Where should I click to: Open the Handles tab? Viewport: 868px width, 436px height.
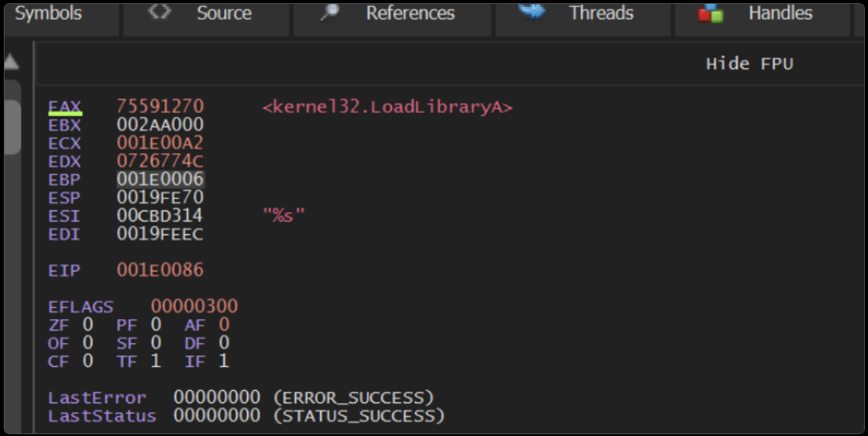pyautogui.click(x=780, y=14)
